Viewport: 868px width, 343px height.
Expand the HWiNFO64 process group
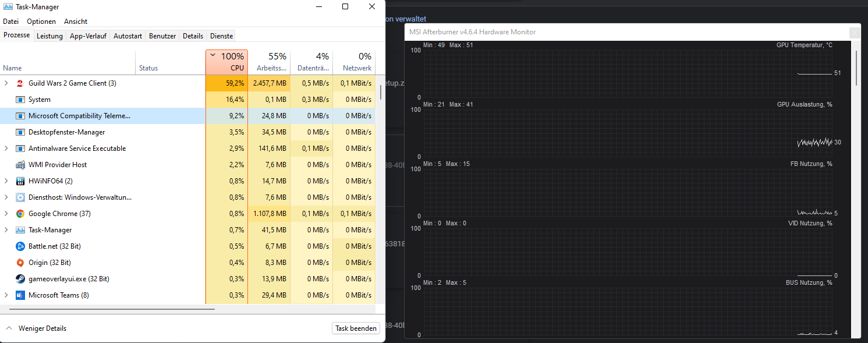point(6,181)
